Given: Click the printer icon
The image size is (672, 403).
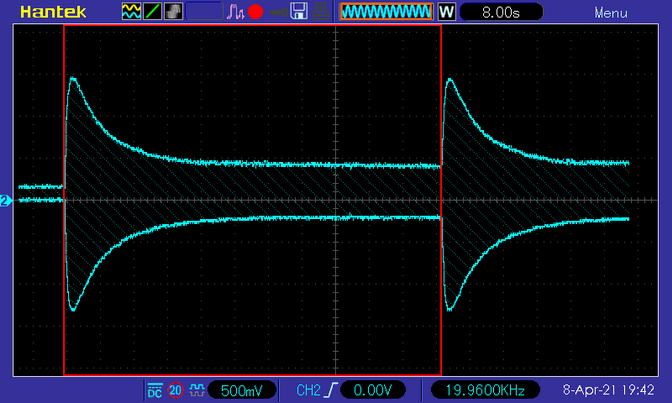Looking at the screenshot, I should [x=321, y=12].
